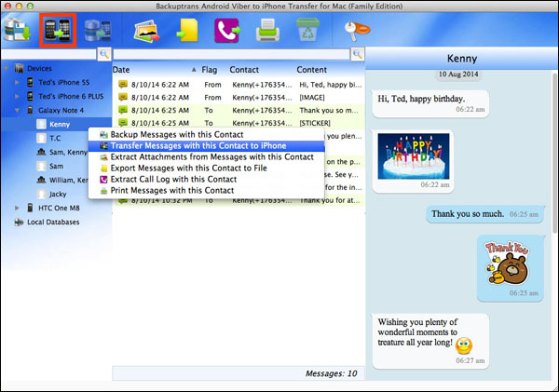The height and width of the screenshot is (392, 559).
Task: Click the Happy Birthday image thumbnail
Action: [414, 156]
